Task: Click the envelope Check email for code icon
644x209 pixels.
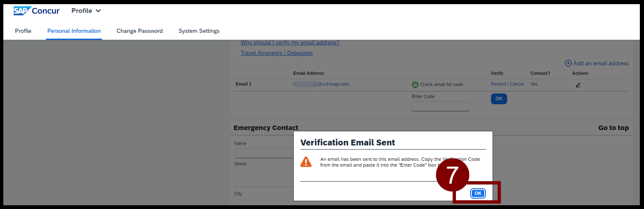Action: click(415, 84)
